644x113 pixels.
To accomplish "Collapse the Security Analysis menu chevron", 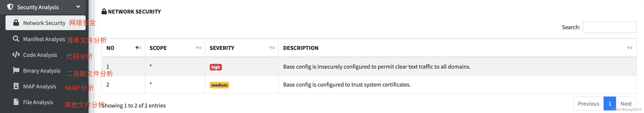I will pos(78,7).
